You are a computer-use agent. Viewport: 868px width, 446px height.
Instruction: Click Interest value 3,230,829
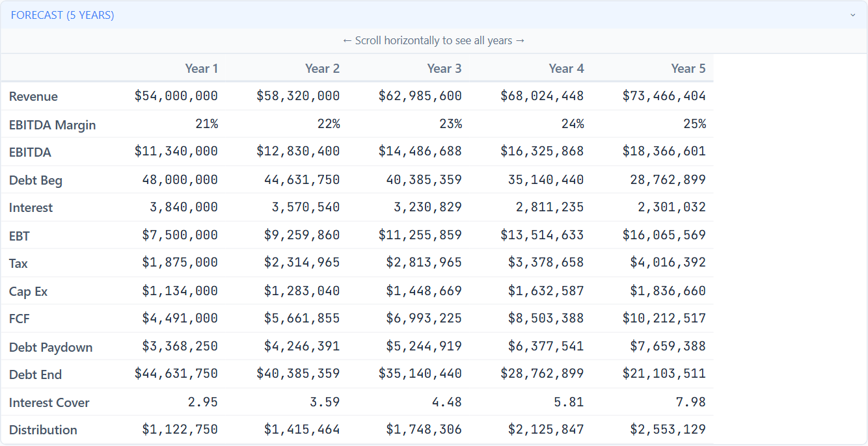tap(427, 207)
